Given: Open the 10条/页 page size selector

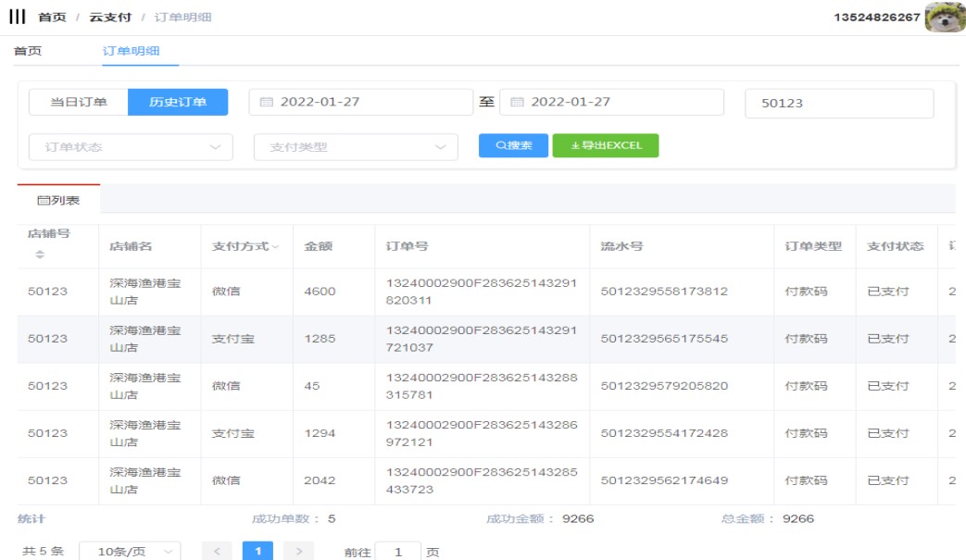Looking at the screenshot, I should (130, 552).
